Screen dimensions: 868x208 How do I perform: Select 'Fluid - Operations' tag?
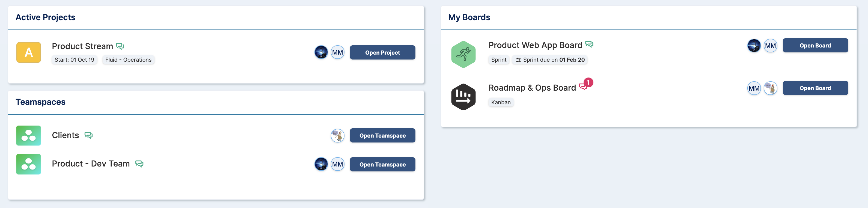click(x=128, y=60)
